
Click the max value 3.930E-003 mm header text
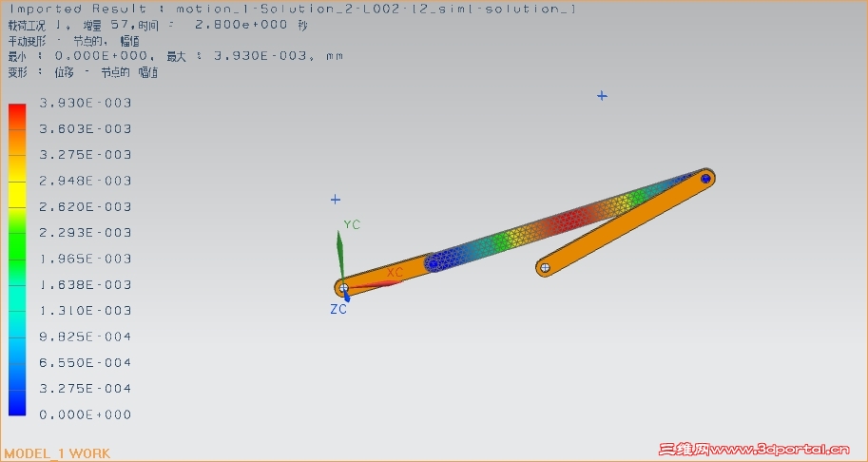pos(255,56)
